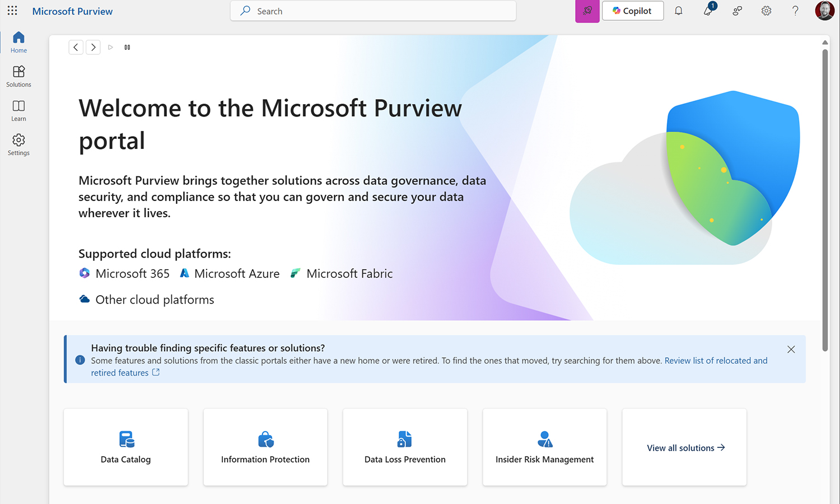Launch Copilot

pyautogui.click(x=633, y=11)
